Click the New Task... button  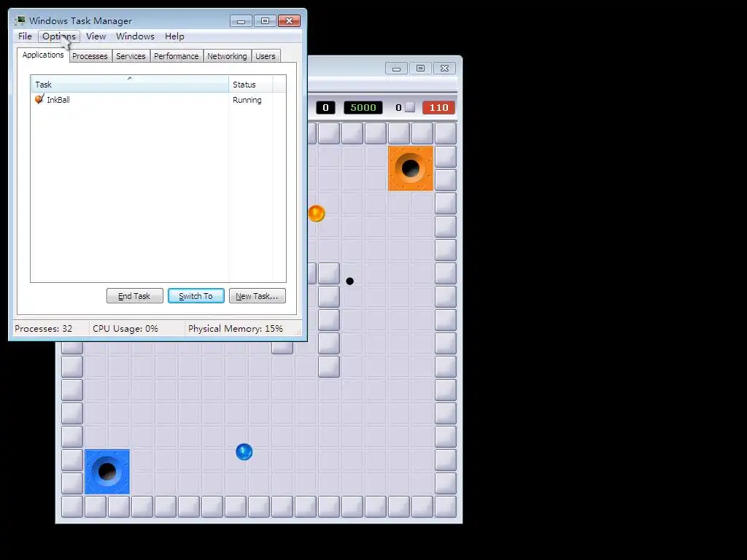pos(258,296)
